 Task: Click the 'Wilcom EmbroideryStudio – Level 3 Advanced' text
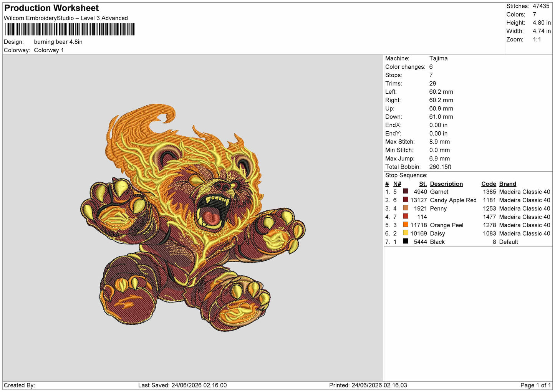pos(66,18)
